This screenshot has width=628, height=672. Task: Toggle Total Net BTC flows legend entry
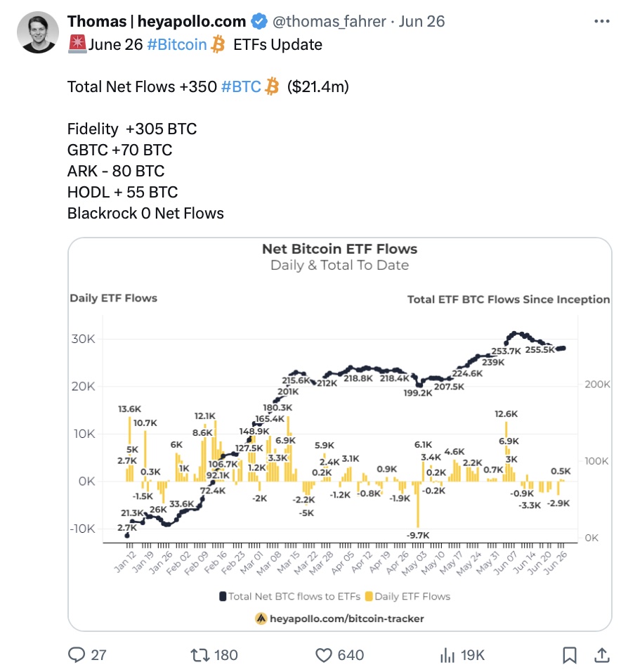289,596
